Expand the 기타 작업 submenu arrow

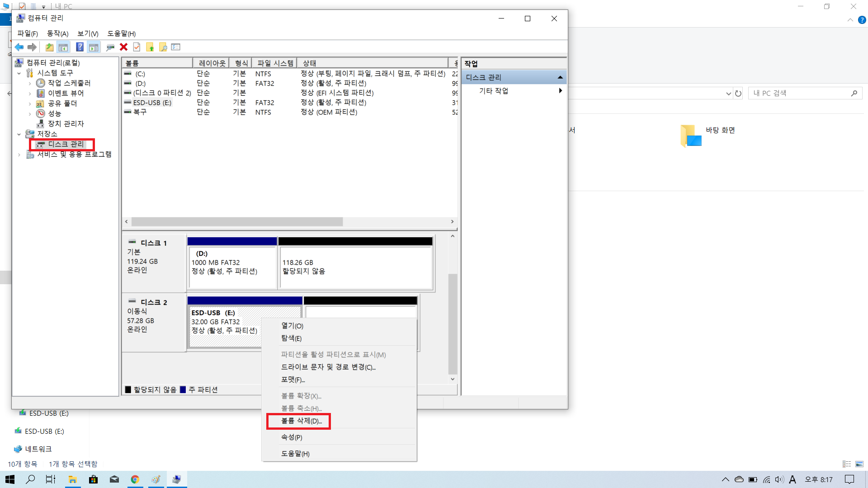560,91
